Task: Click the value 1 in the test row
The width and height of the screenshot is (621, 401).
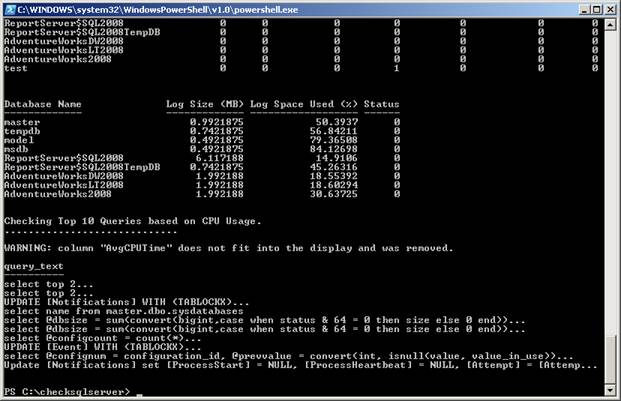Action: [396, 68]
